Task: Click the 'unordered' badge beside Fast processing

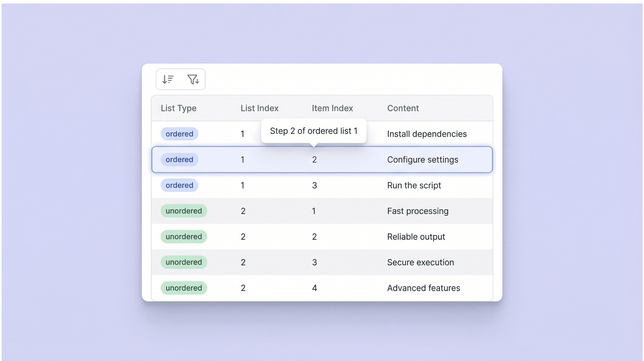Action: pyautogui.click(x=184, y=211)
